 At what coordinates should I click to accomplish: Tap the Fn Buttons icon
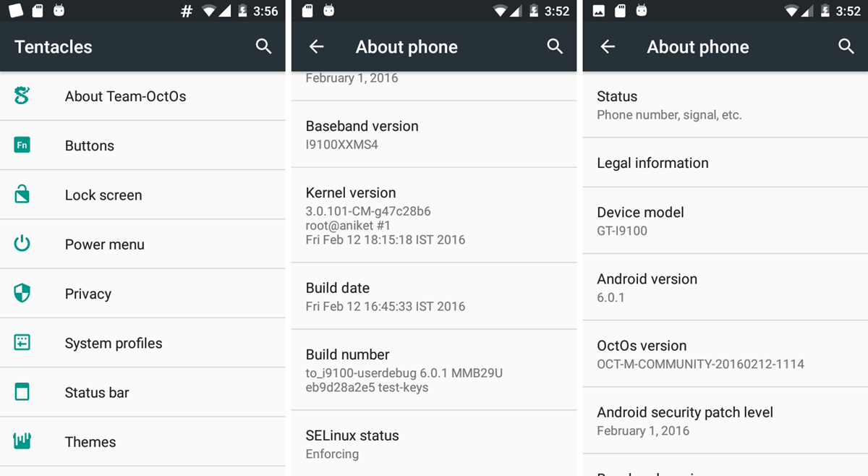[22, 145]
